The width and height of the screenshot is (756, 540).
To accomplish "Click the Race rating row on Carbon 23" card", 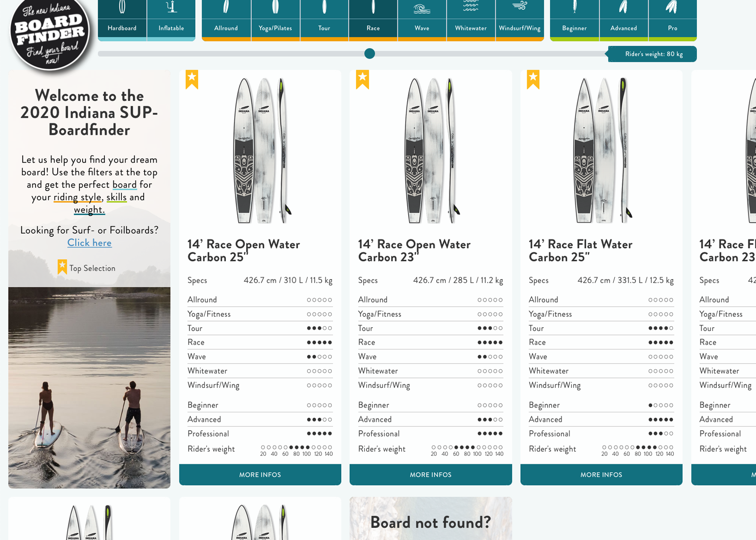I will point(430,342).
